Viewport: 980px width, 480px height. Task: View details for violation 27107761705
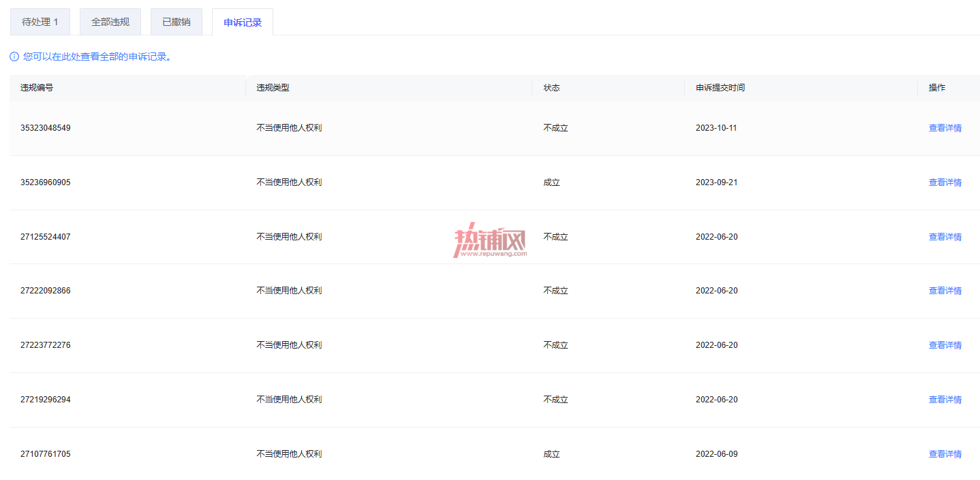click(x=945, y=454)
